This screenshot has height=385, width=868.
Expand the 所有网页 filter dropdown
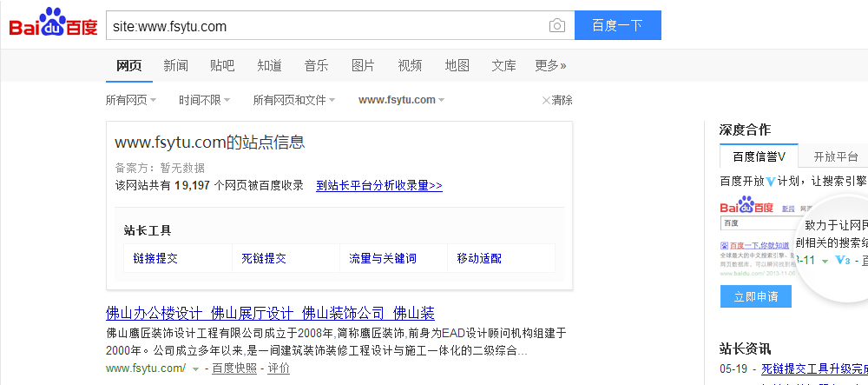click(x=131, y=100)
